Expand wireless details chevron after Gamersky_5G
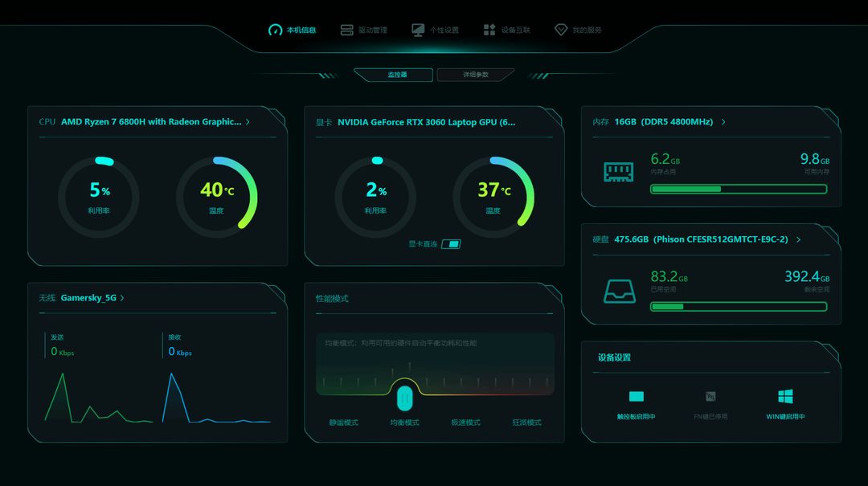 pos(122,298)
